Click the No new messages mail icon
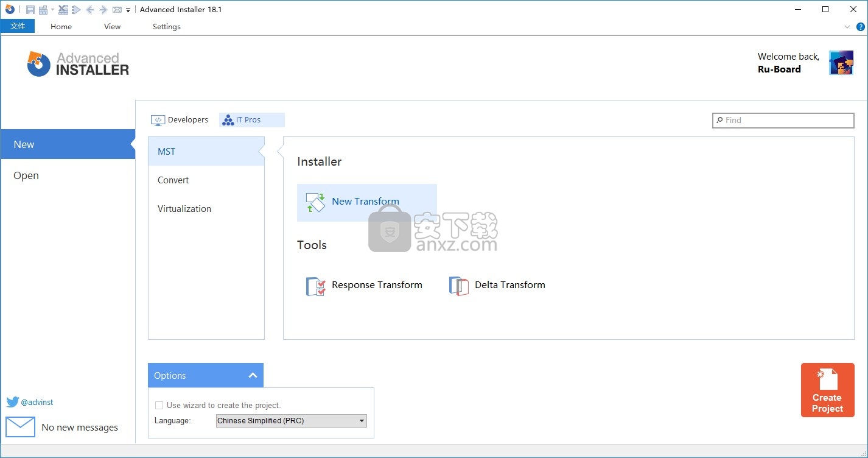This screenshot has width=868, height=458. click(x=21, y=427)
